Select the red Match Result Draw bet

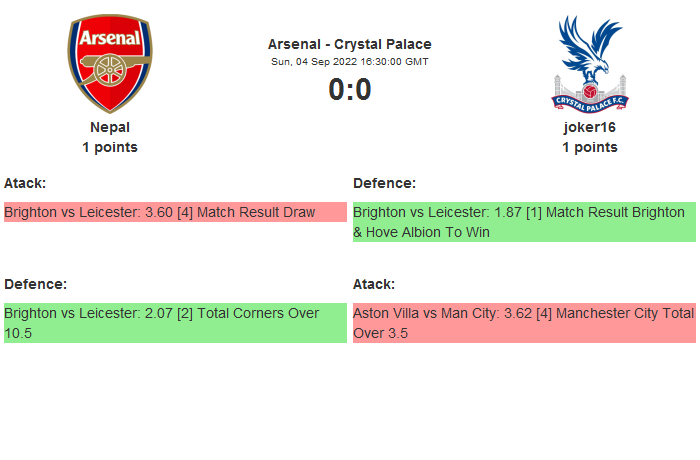click(x=175, y=212)
